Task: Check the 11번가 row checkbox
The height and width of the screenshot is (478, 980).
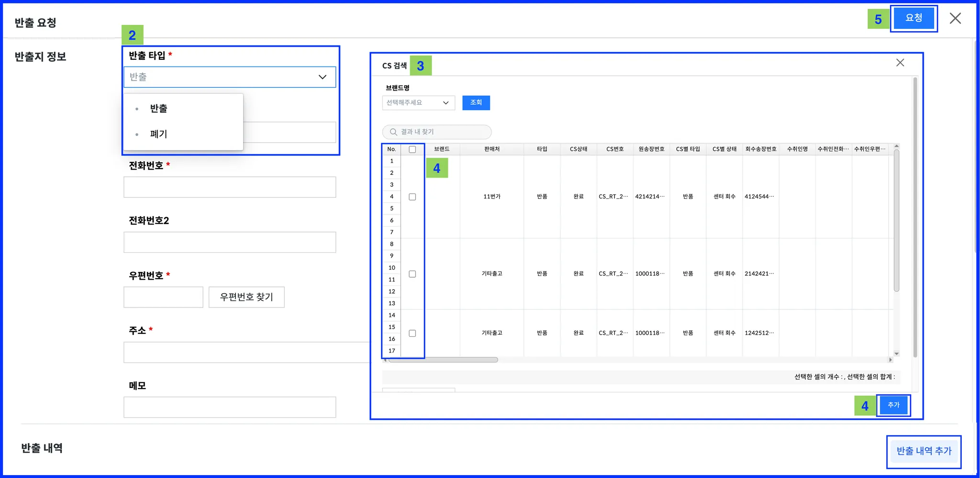Action: pos(412,197)
